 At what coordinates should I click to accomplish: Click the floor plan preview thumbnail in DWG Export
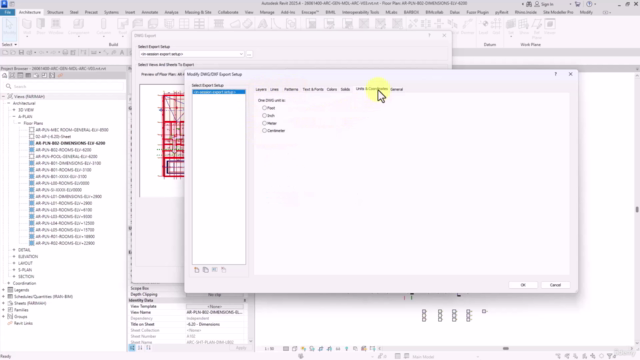click(162, 141)
